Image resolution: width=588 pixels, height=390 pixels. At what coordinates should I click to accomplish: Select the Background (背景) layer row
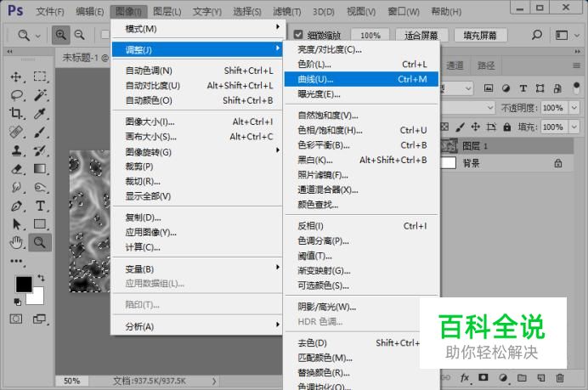[507, 163]
